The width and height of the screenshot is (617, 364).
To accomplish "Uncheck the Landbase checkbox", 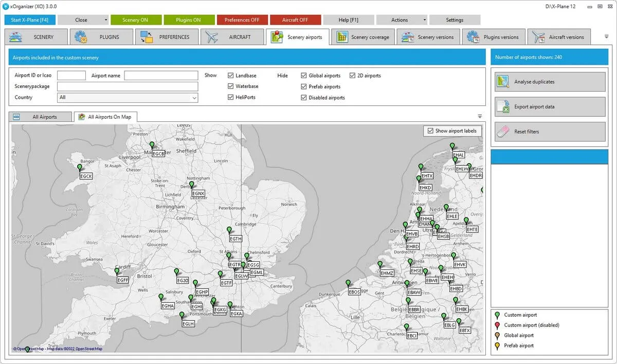I will tap(231, 76).
